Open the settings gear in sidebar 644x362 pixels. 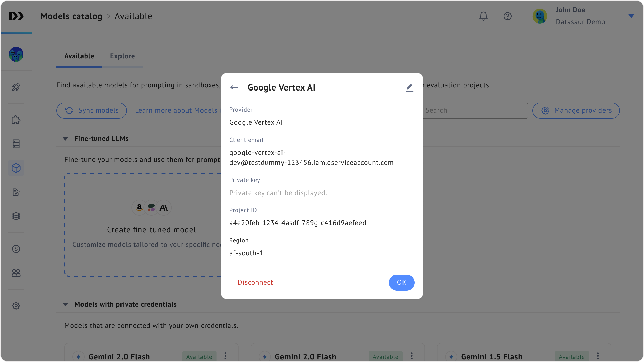coord(16,306)
